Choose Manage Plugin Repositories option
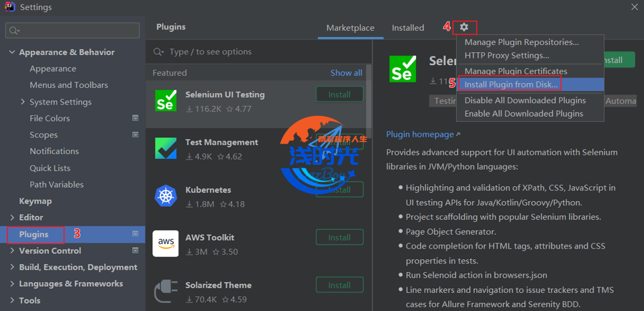 click(x=521, y=42)
